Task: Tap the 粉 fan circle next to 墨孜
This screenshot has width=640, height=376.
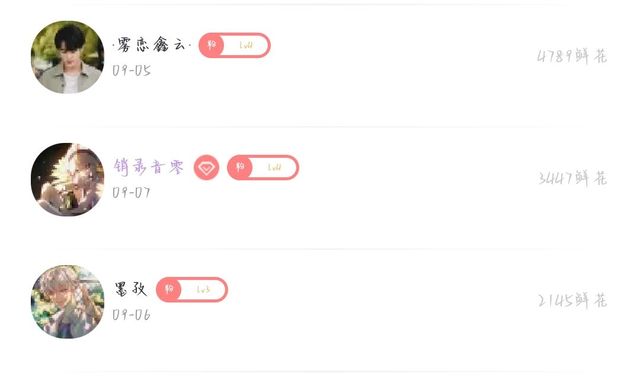Action: click(x=169, y=289)
